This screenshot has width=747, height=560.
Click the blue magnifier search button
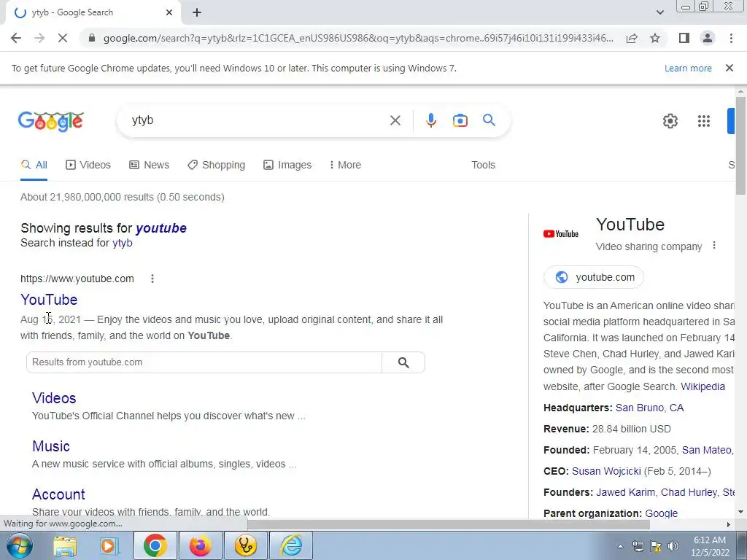[489, 120]
